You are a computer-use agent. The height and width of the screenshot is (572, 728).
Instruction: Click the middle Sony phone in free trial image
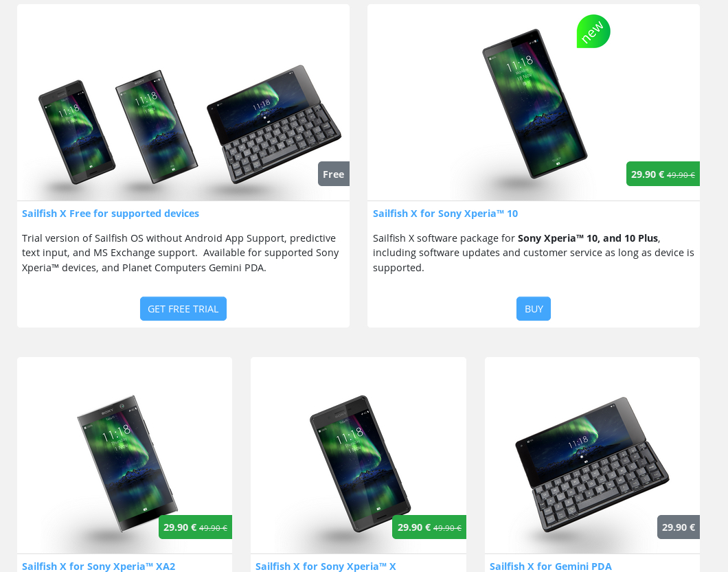pos(157,126)
